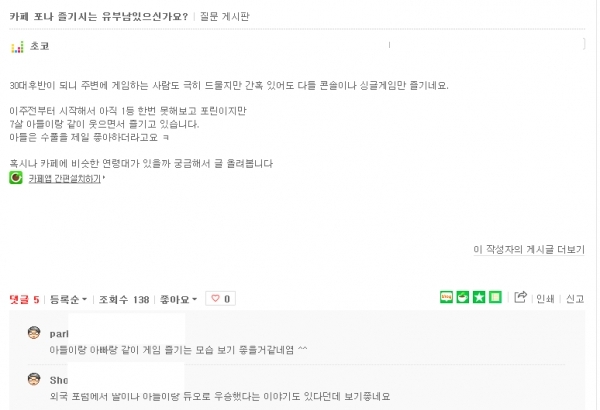Click the green cafe cup share icon
Screen dimensions: 600x410
[x=463, y=297]
